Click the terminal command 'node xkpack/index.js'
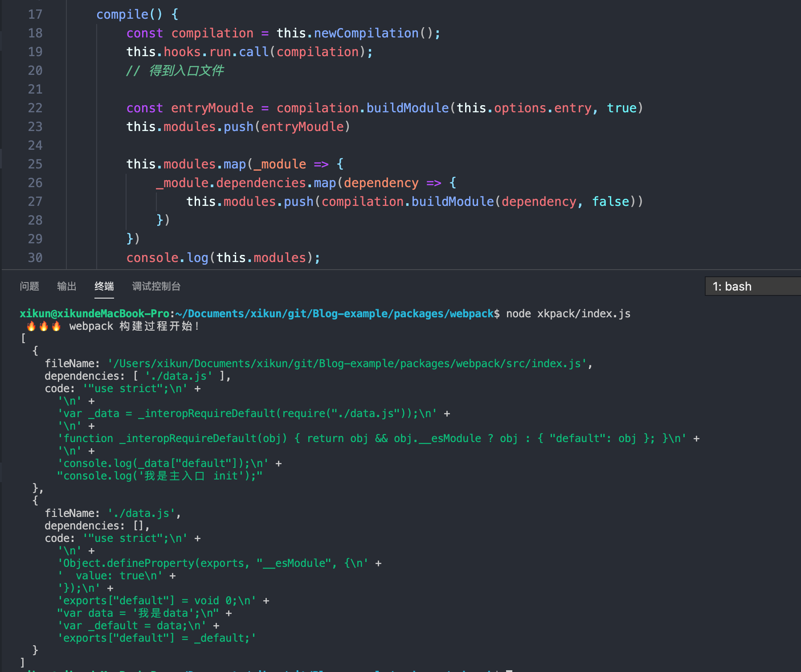 pyautogui.click(x=568, y=314)
